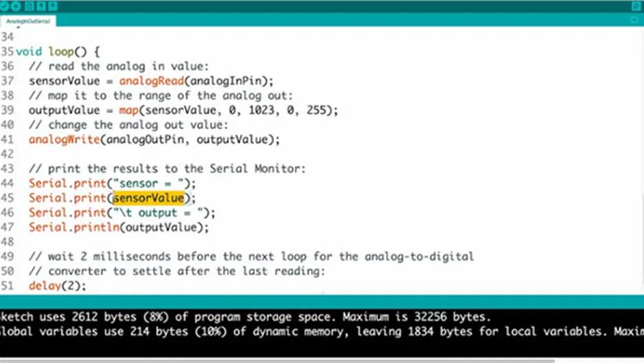The image size is (644, 363).
Task: Click 'Maximum is 32256 bytes' in console
Action: pos(417,317)
